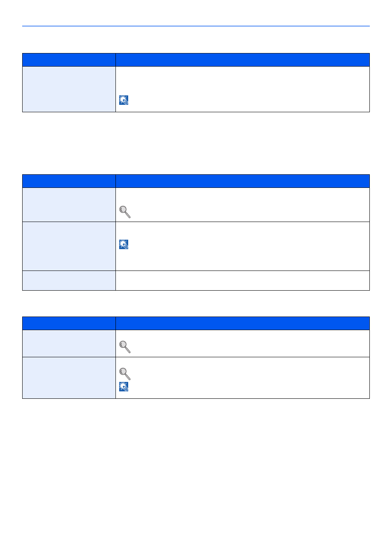The image size is (392, 555).
Task: Click the note lightbulb icon in second table's middle row
Action: click(x=124, y=245)
